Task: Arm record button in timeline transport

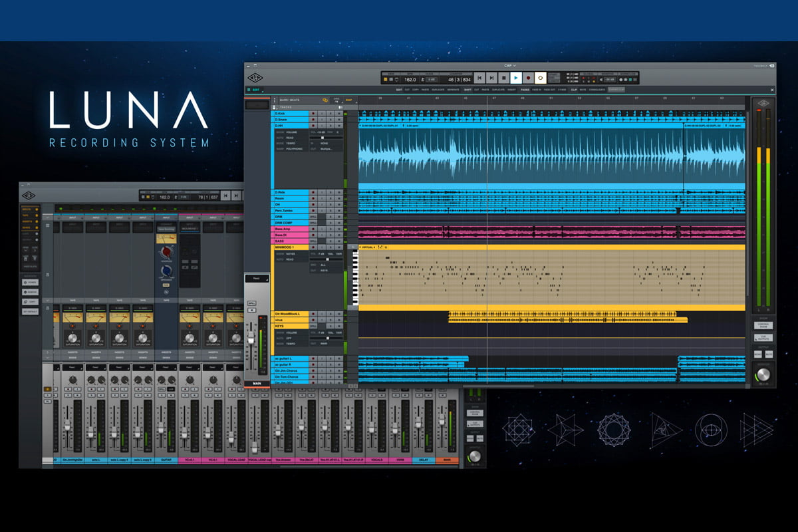Action: (528, 78)
